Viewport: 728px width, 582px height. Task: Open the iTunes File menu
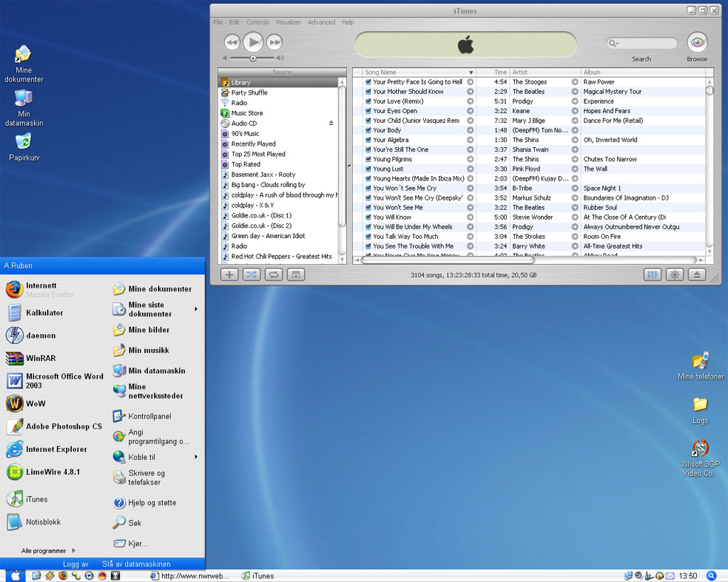coord(218,22)
